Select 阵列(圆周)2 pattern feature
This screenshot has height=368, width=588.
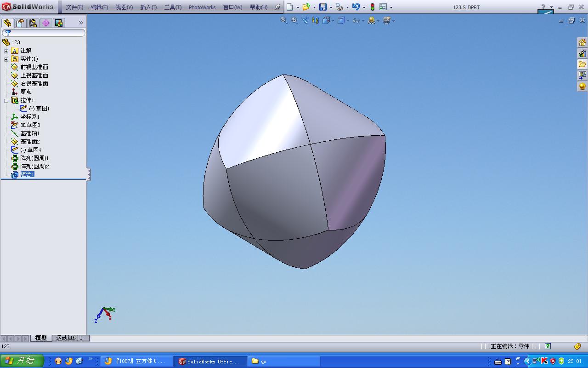click(30, 167)
